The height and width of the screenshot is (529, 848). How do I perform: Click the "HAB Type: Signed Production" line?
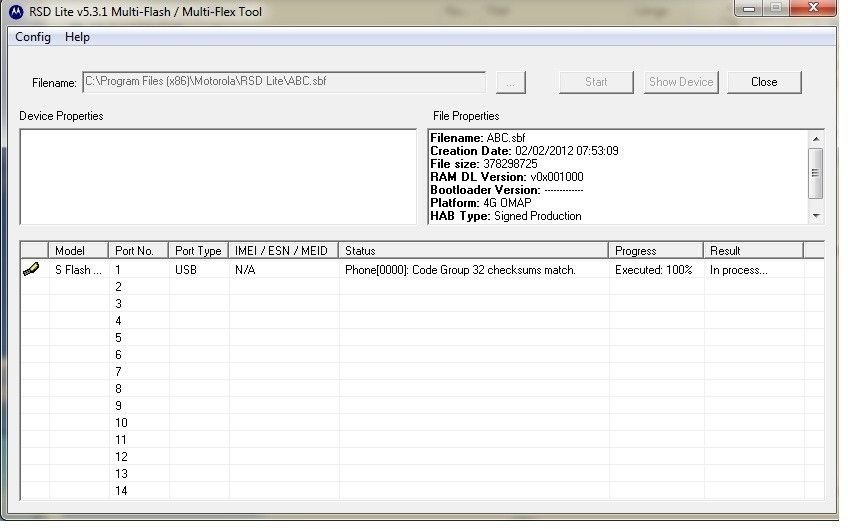[506, 216]
